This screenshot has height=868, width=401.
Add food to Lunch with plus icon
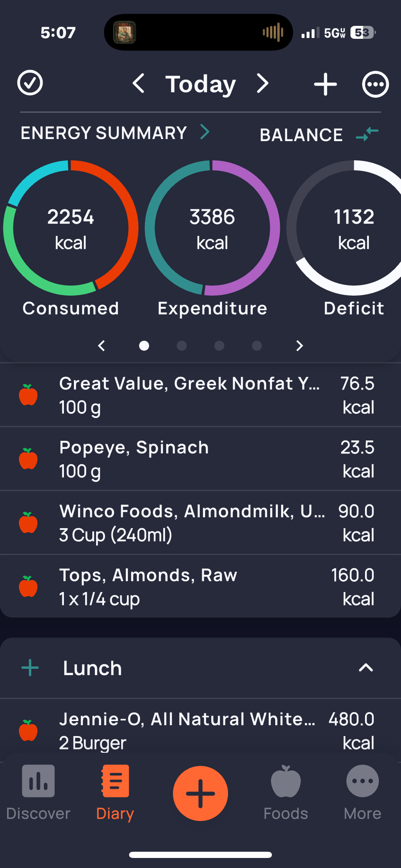(x=30, y=668)
